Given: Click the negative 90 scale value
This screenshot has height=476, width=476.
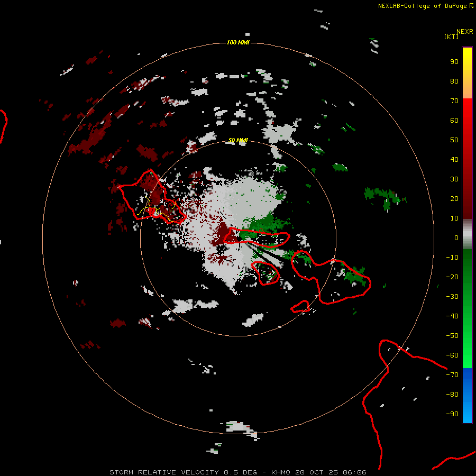Looking at the screenshot, I should point(452,414).
